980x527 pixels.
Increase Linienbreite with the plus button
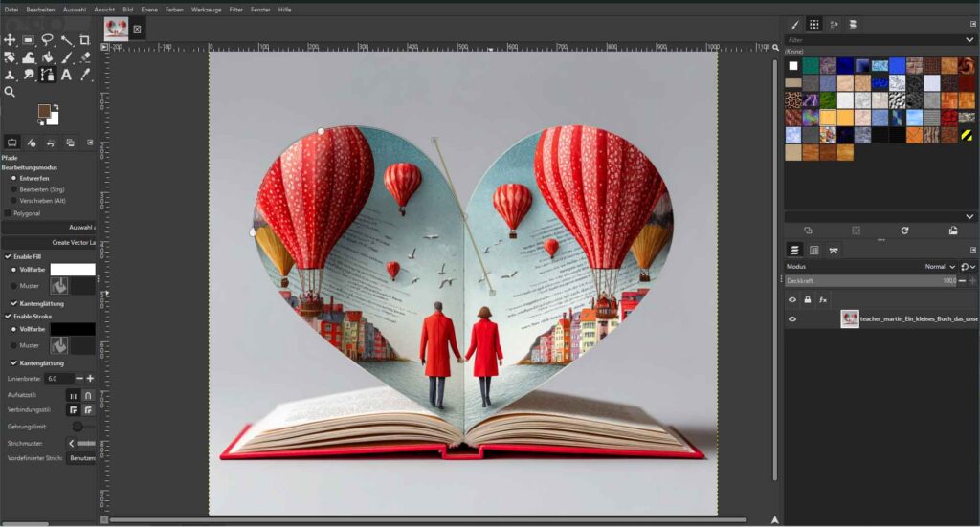pyautogui.click(x=90, y=379)
